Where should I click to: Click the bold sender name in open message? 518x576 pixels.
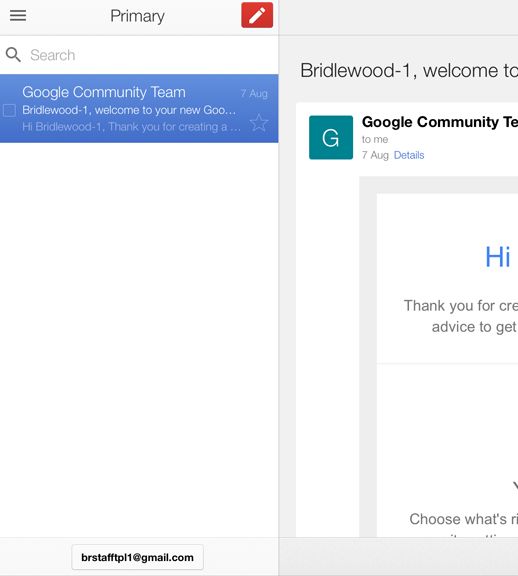440,122
